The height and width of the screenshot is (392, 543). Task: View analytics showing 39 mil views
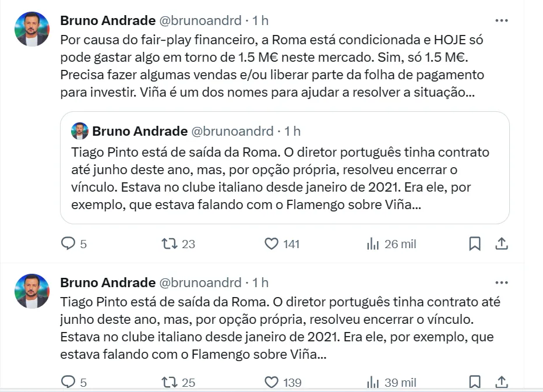pyautogui.click(x=373, y=382)
